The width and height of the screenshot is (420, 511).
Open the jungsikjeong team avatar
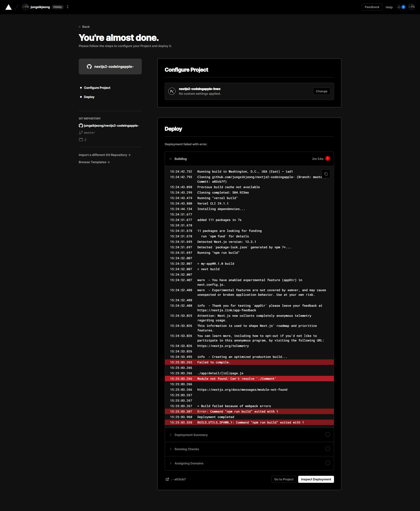[25, 7]
